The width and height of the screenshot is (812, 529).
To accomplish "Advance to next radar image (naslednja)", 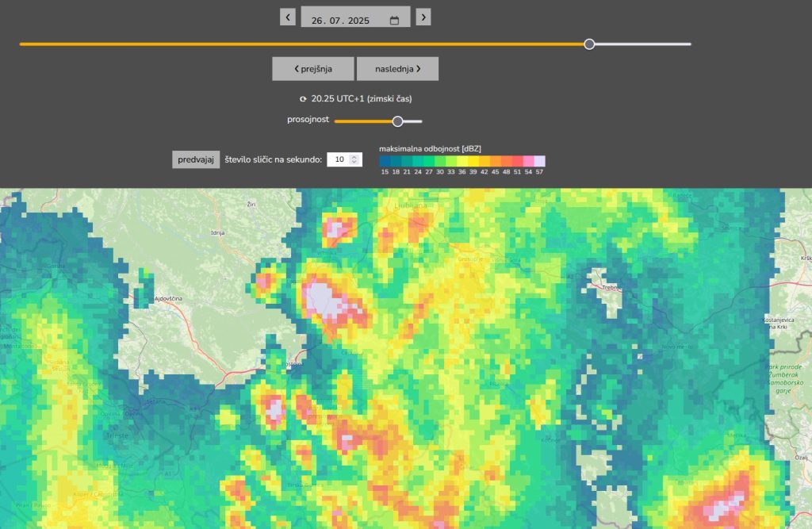I will tap(397, 69).
